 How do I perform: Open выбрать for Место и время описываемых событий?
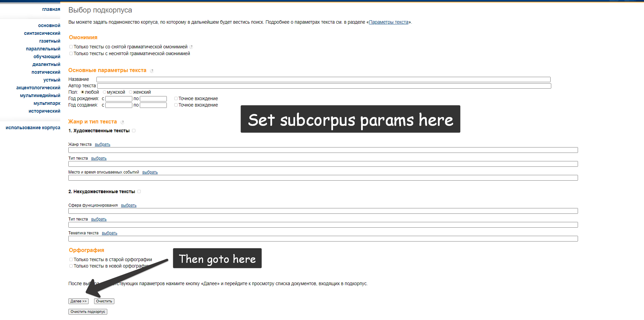(x=150, y=172)
